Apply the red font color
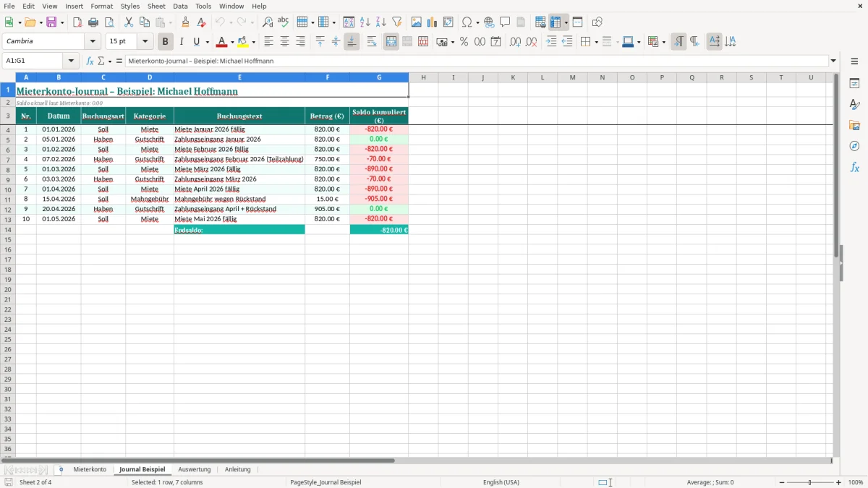The image size is (868, 488). click(x=222, y=42)
